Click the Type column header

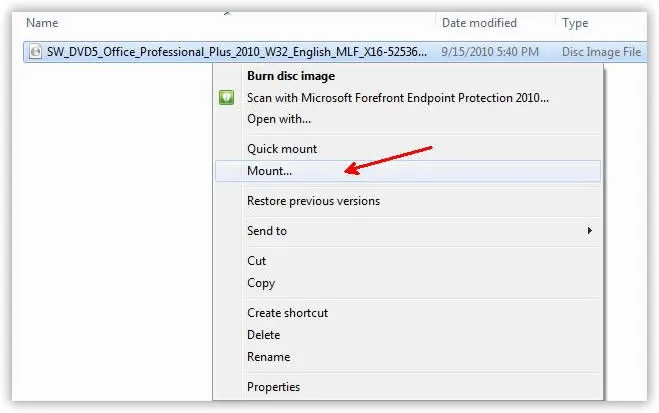click(576, 22)
